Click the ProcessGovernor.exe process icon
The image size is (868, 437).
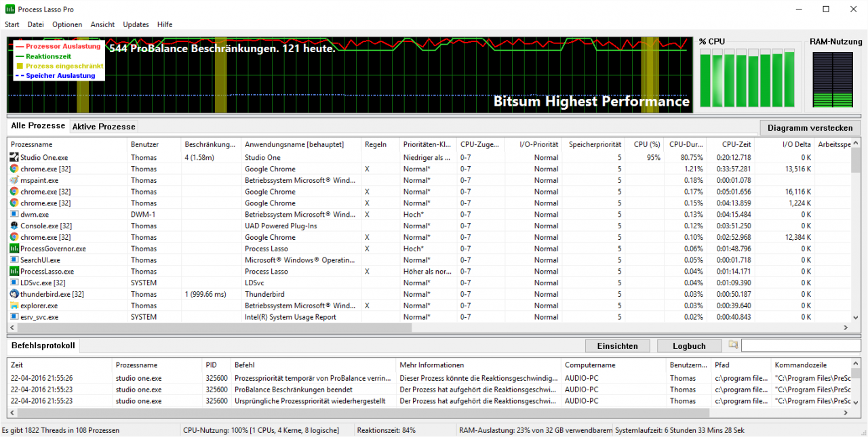click(x=14, y=249)
